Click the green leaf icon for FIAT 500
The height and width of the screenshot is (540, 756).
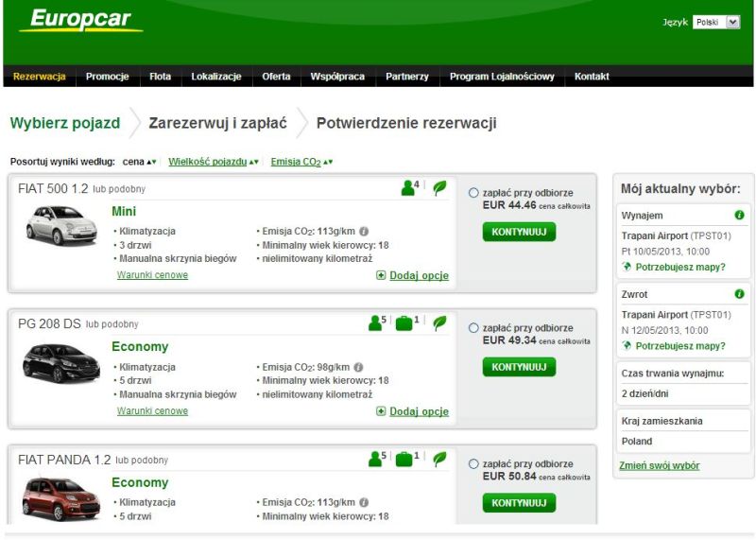coord(439,187)
